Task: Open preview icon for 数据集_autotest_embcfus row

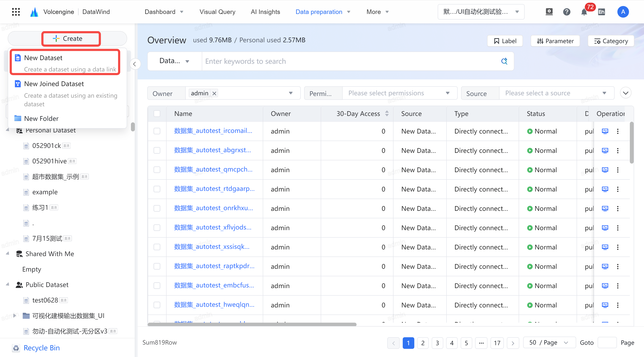Action: (605, 286)
